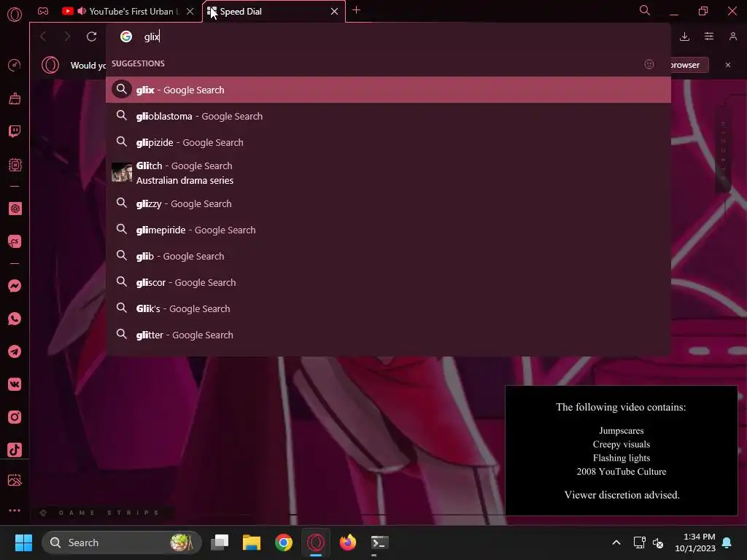The width and height of the screenshot is (747, 560).
Task: Choose the glipizide suggestion
Action: coord(388,142)
